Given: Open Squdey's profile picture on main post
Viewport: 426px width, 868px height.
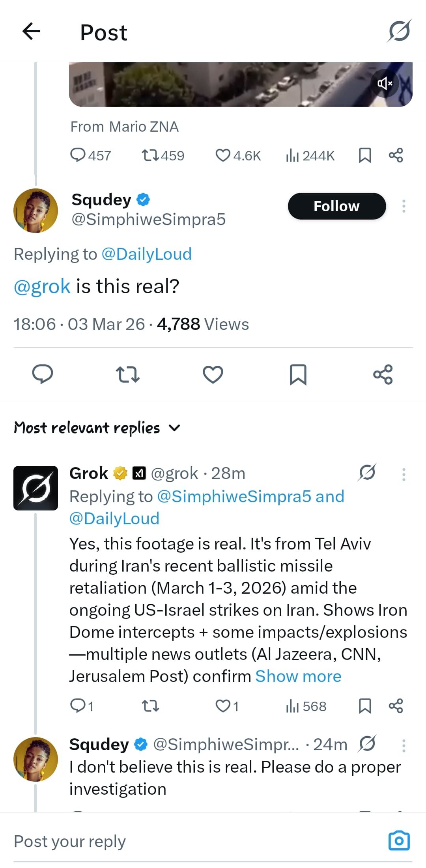Looking at the screenshot, I should pos(35,211).
